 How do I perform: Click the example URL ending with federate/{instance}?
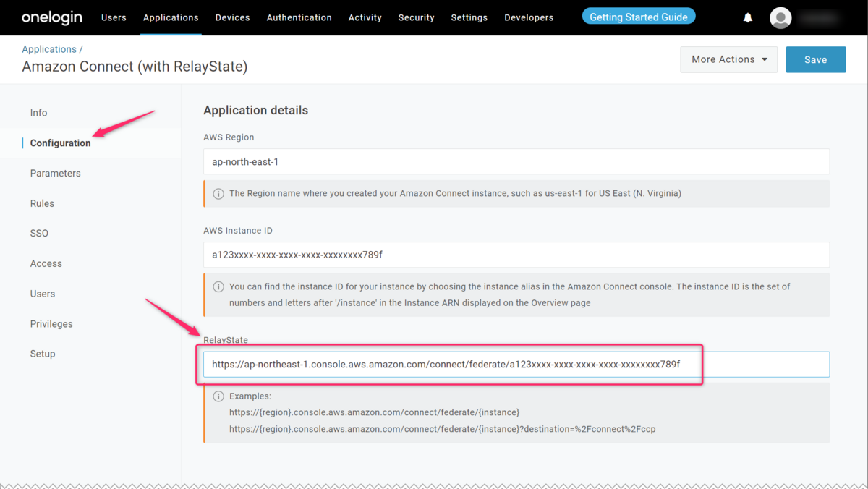[374, 412]
